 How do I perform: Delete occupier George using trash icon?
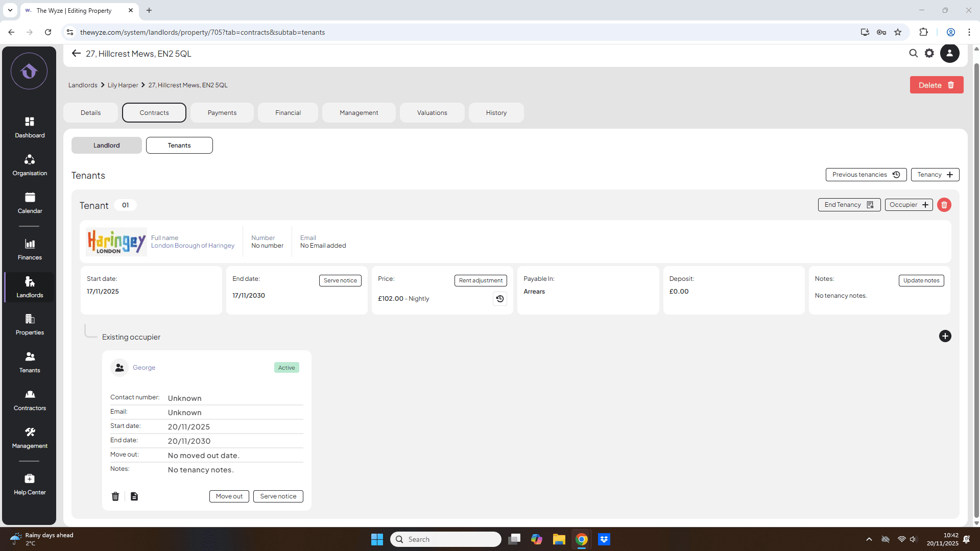pos(115,496)
